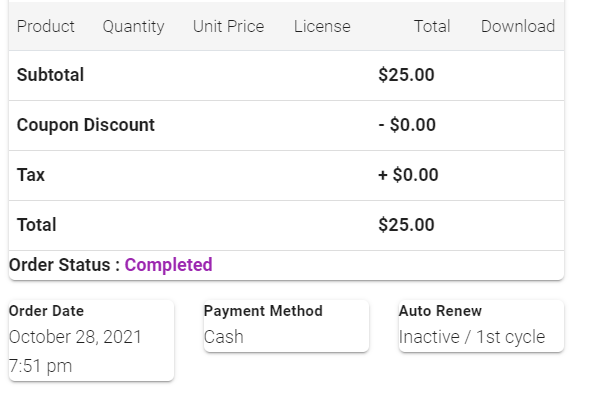Image resolution: width=591 pixels, height=399 pixels.
Task: Click the Total column header
Action: click(432, 26)
